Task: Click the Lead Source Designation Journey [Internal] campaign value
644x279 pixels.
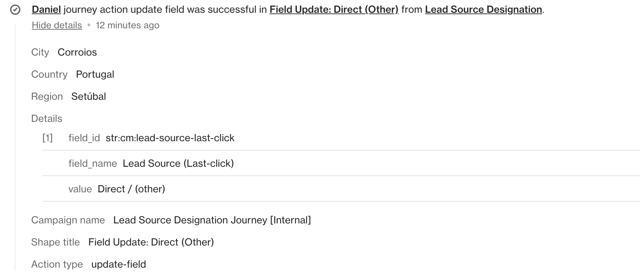Action: coord(212,220)
